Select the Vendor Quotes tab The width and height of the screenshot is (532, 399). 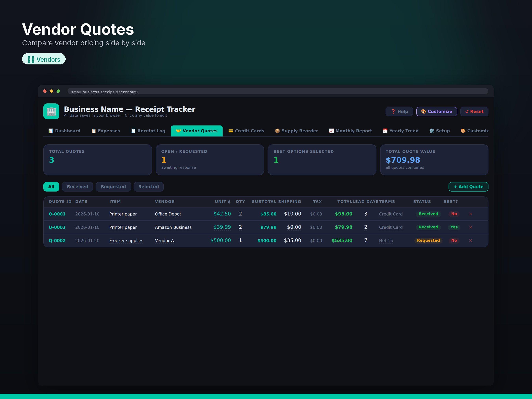pos(197,131)
